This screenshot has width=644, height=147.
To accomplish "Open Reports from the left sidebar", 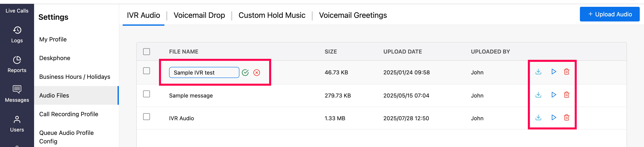I will pyautogui.click(x=17, y=64).
